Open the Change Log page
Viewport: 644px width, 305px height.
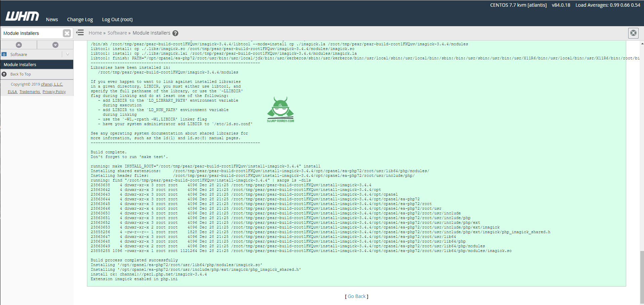pos(80,19)
